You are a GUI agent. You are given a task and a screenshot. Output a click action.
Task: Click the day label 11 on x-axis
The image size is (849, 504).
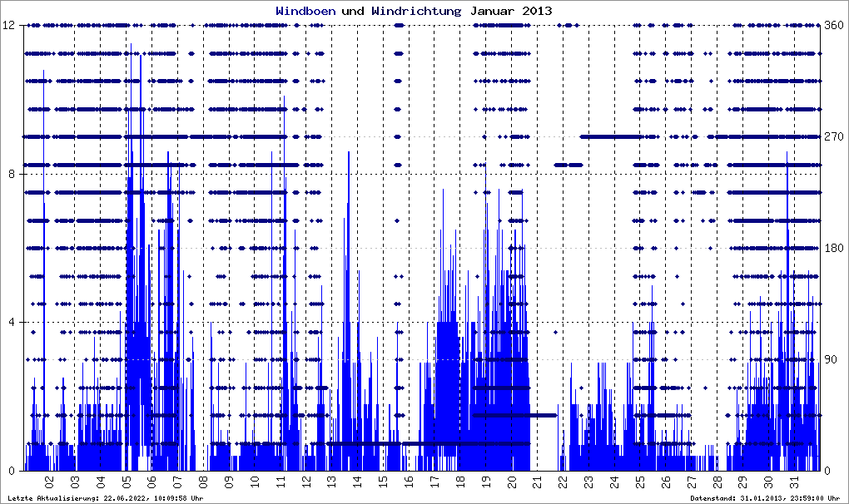point(281,482)
